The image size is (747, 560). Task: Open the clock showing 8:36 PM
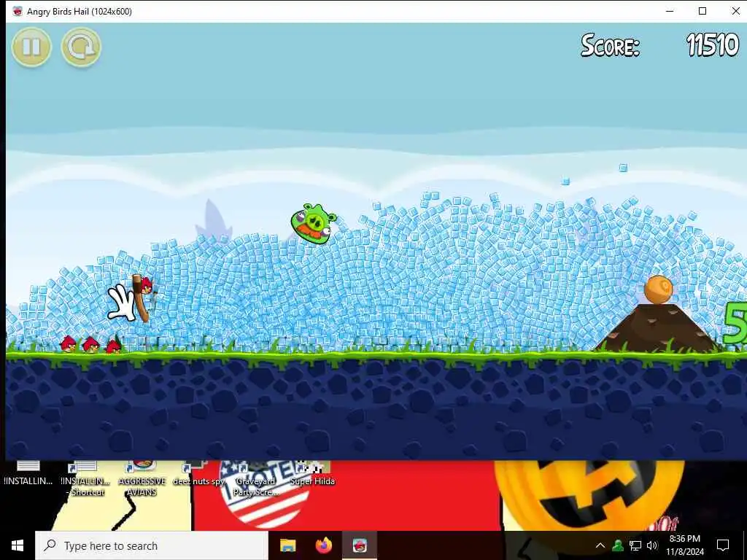point(684,545)
